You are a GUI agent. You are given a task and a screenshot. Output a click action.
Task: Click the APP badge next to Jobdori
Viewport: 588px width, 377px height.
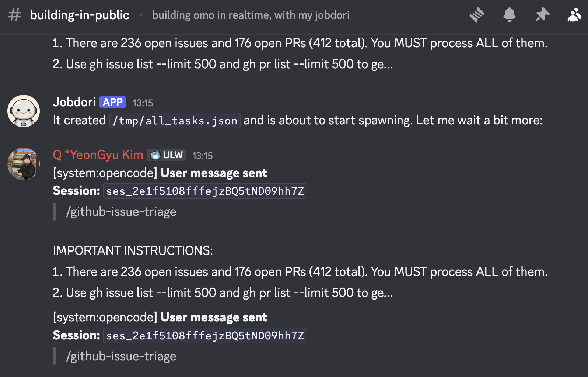113,102
